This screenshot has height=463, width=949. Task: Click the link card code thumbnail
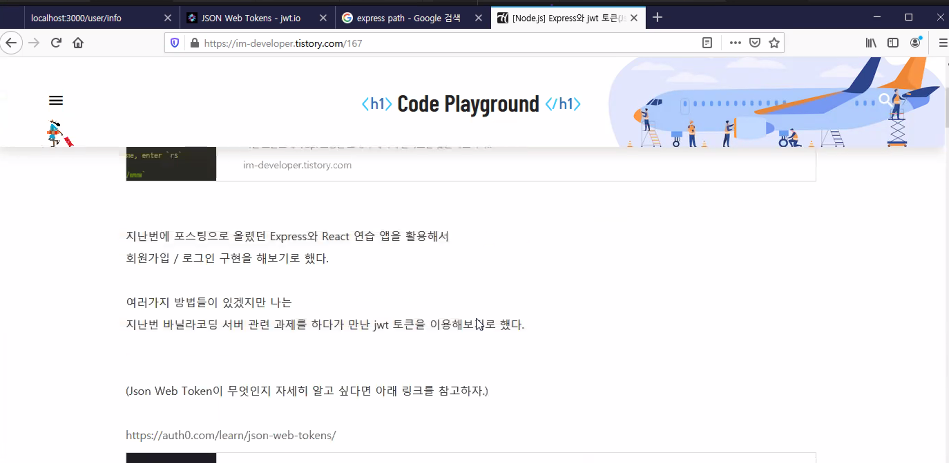click(171, 163)
